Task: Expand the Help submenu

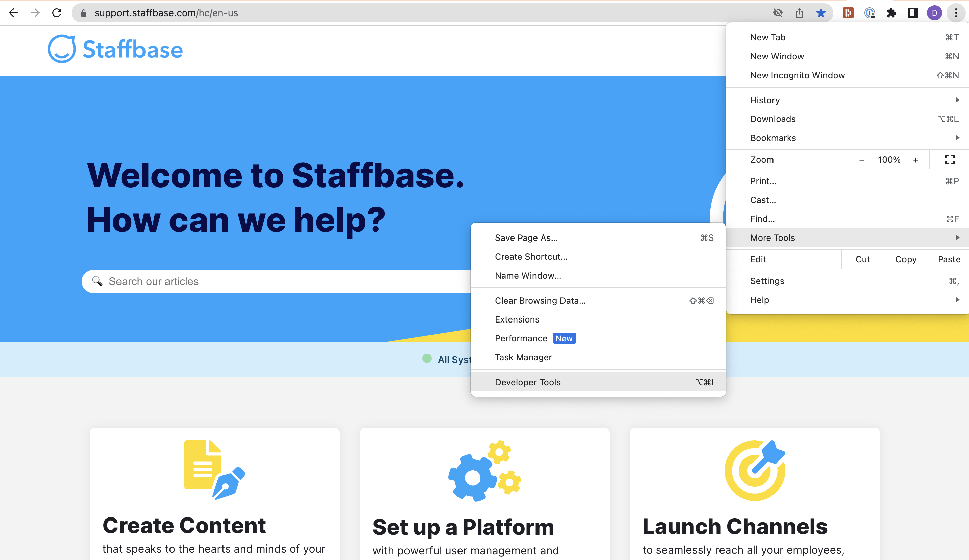Action: tap(847, 300)
